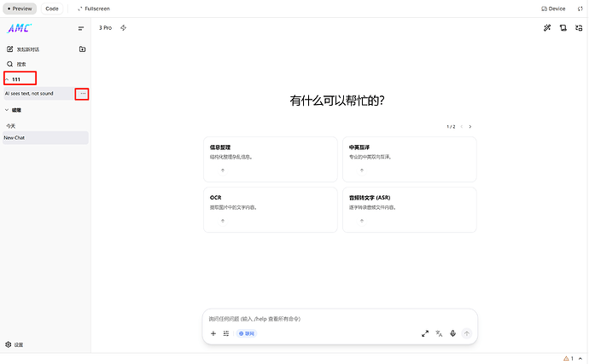Click the arrow icon in OCR card
Image resolution: width=589 pixels, height=364 pixels.
pyautogui.click(x=223, y=221)
